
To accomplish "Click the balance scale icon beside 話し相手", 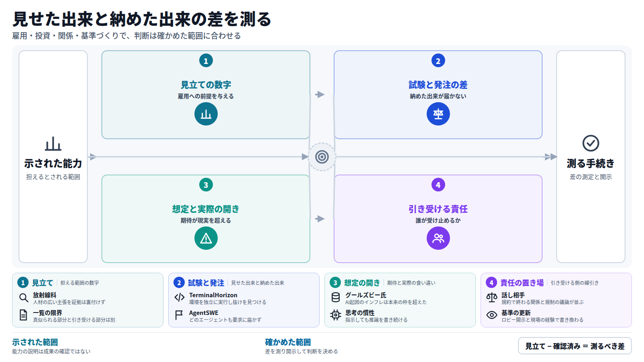I will [x=492, y=298].
